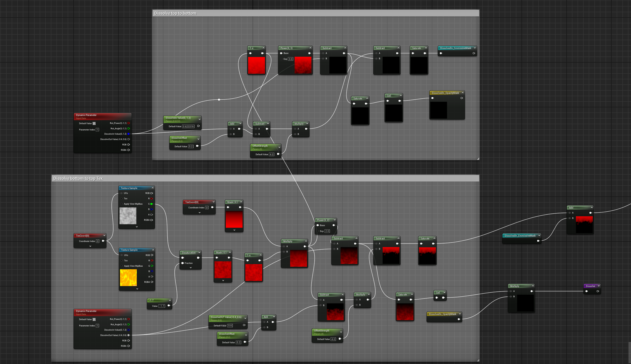The image size is (631, 364).
Task: Click the Exp 2.0 field on the Power(X, 2) node
Action: (327, 231)
